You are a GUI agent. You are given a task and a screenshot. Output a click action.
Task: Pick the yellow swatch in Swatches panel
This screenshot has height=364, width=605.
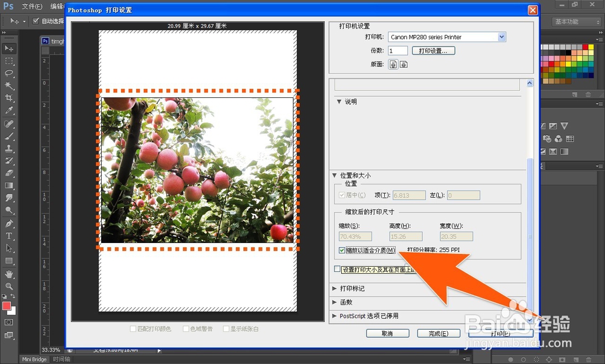[590, 47]
